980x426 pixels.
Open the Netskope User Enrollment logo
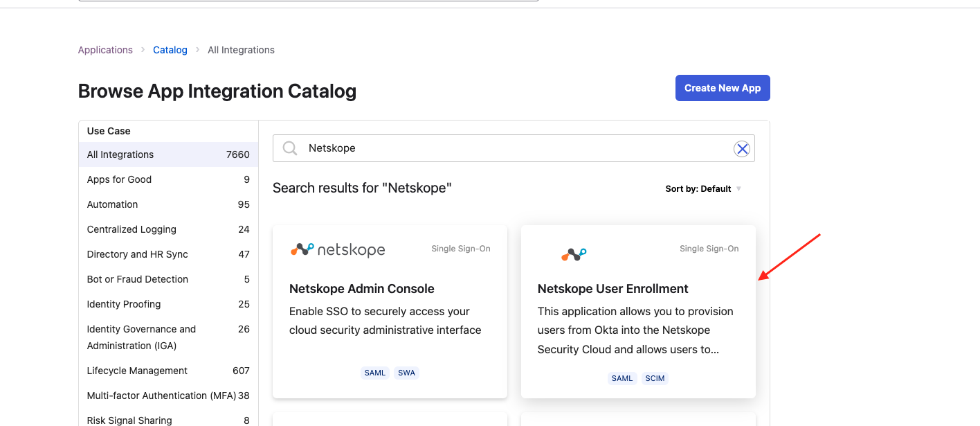[574, 254]
